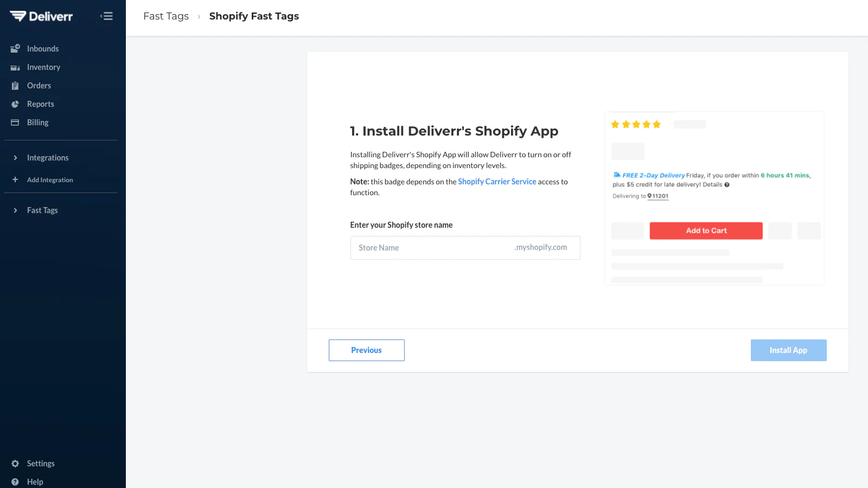The height and width of the screenshot is (488, 868).
Task: Expand the Fast Tags sidebar chevron
Action: (x=15, y=210)
